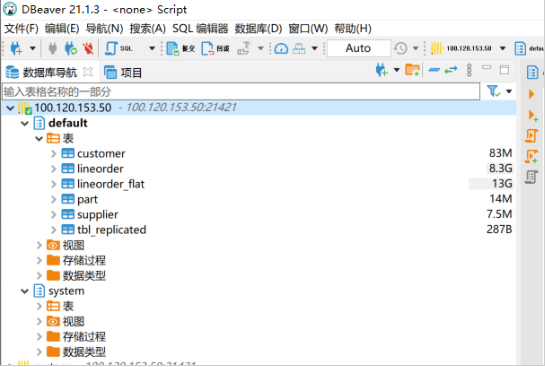
Task: Click navigator panel new connection plug icon
Action: tap(382, 70)
